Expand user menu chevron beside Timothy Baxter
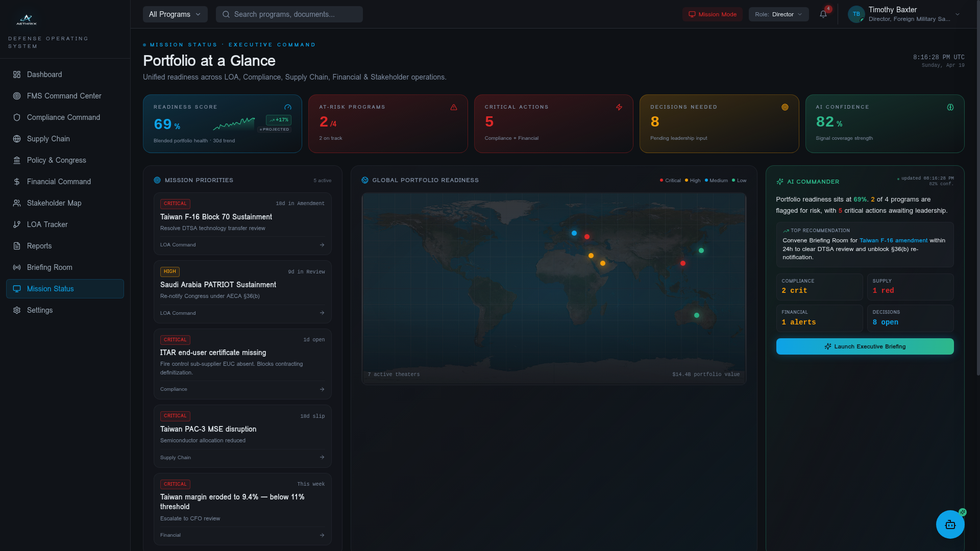 (x=958, y=14)
